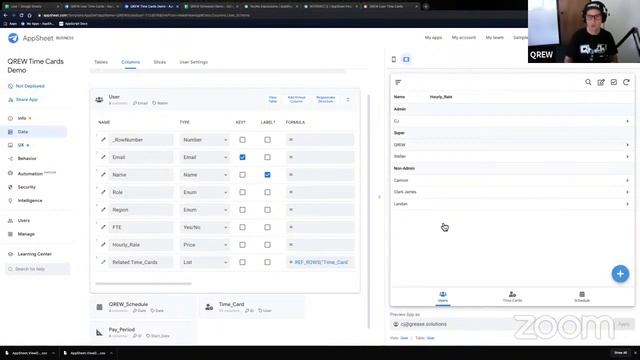
Task: Click View Table for User table
Action: 273,99
